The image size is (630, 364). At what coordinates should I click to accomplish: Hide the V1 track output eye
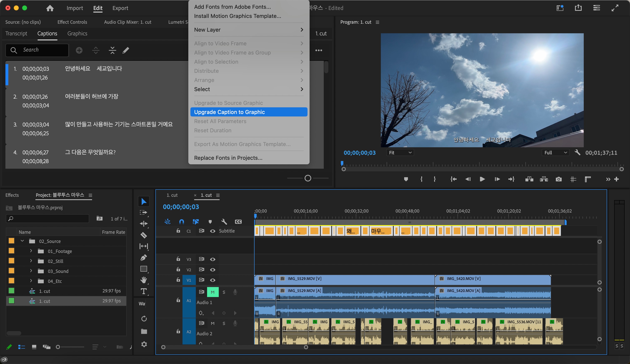[x=212, y=280]
